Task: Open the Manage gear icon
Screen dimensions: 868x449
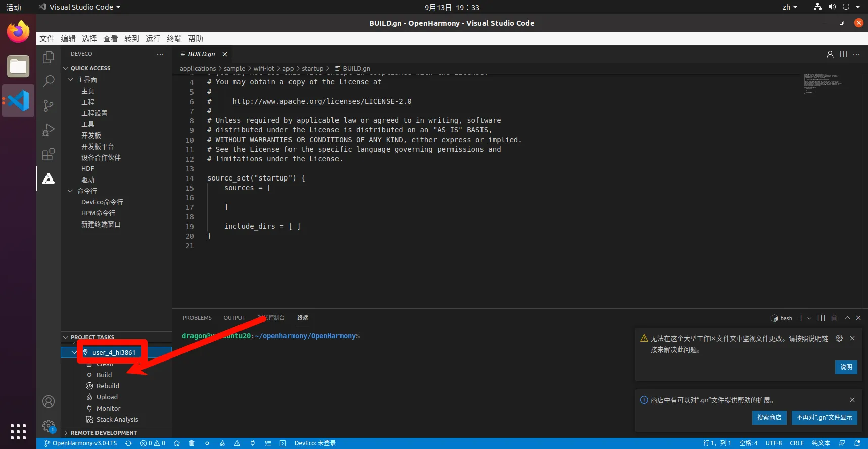Action: 49,426
